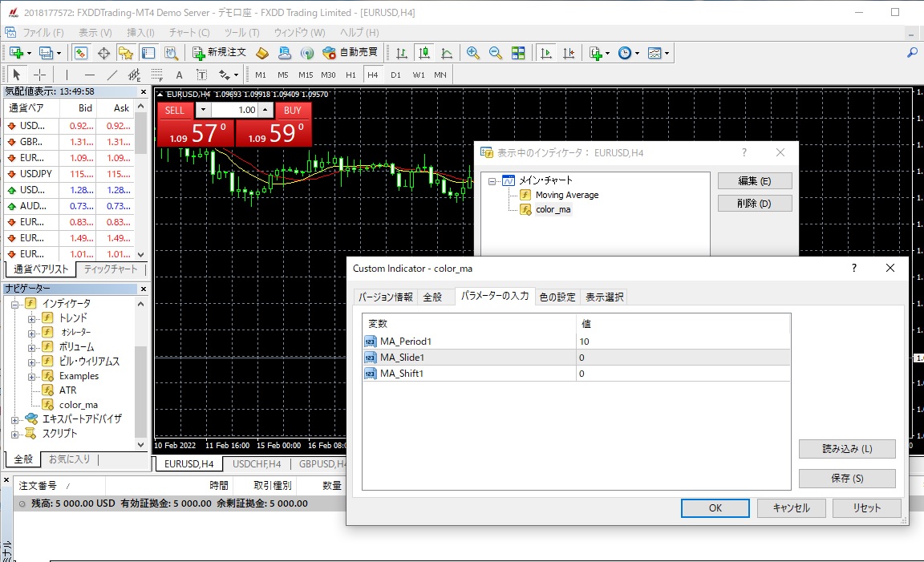Toggle the chart auto scroll button

click(546, 53)
